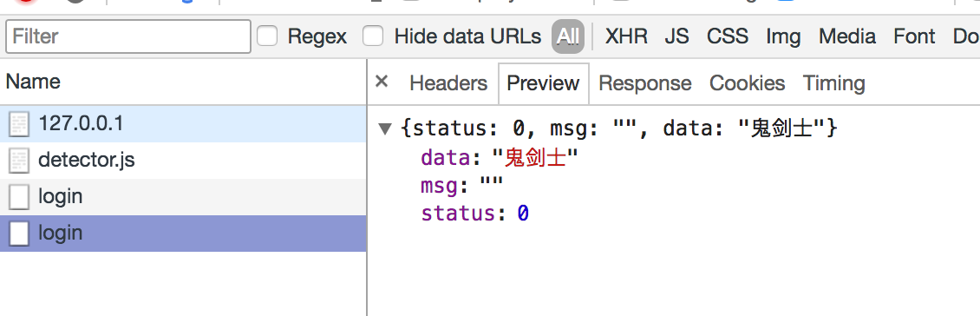The image size is (980, 316).
Task: Click the document icon beside 127.0.0.1
Action: tap(19, 124)
